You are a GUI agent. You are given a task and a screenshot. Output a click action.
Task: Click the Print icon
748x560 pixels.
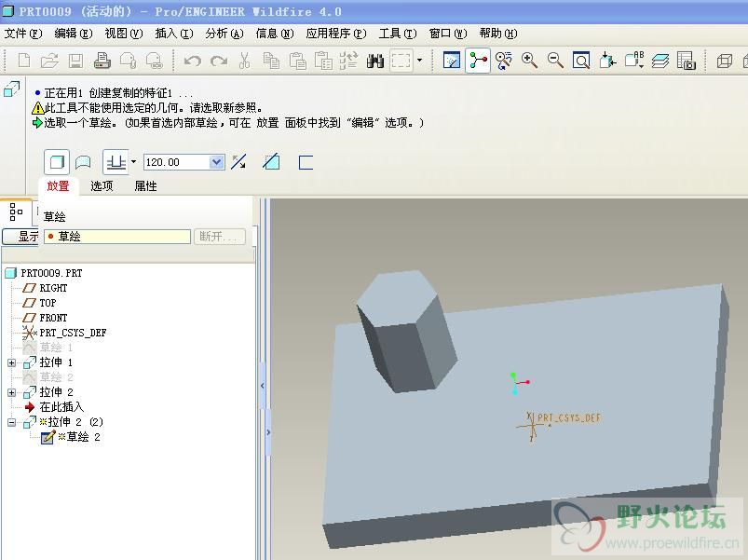102,61
